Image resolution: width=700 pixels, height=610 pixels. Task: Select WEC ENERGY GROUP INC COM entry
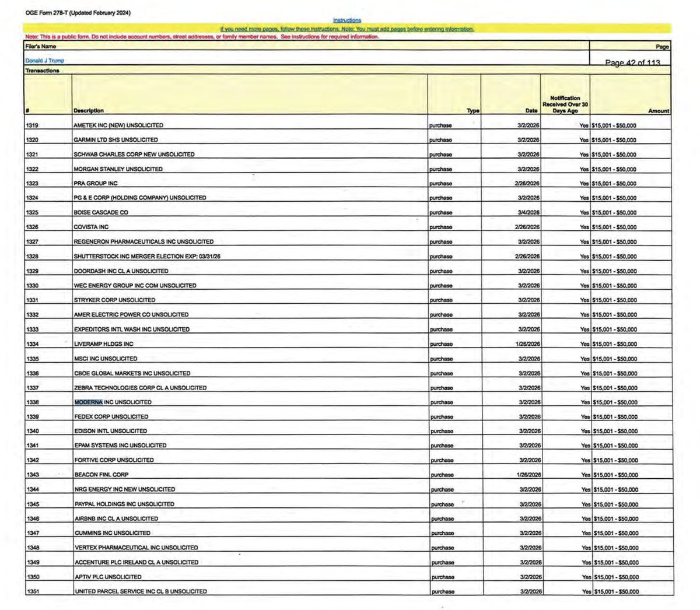135,286
